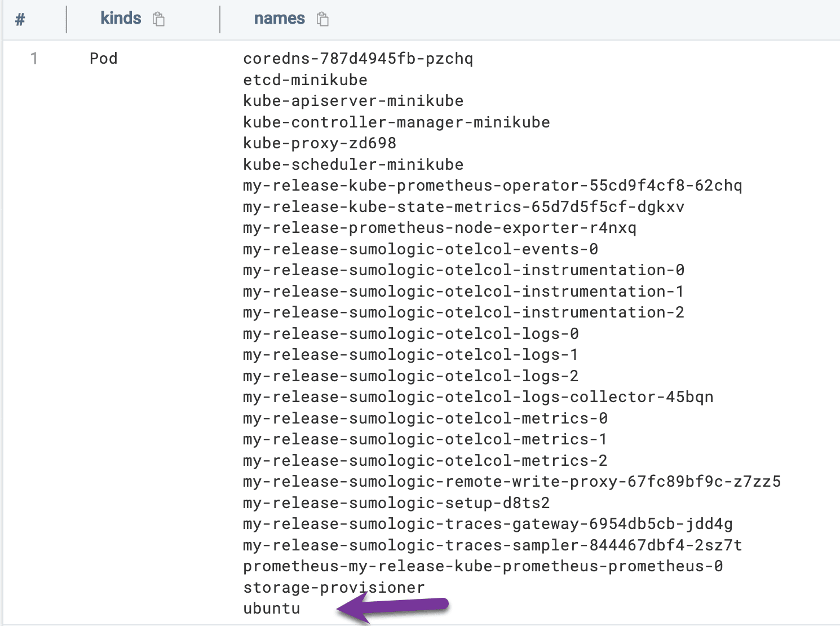The width and height of the screenshot is (840, 626).
Task: Click the names column header label
Action: pos(280,18)
